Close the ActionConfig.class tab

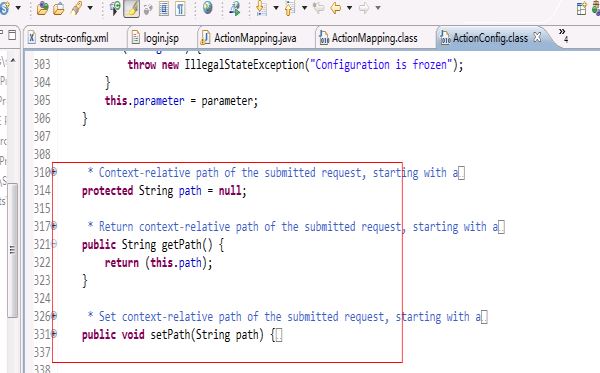(537, 37)
